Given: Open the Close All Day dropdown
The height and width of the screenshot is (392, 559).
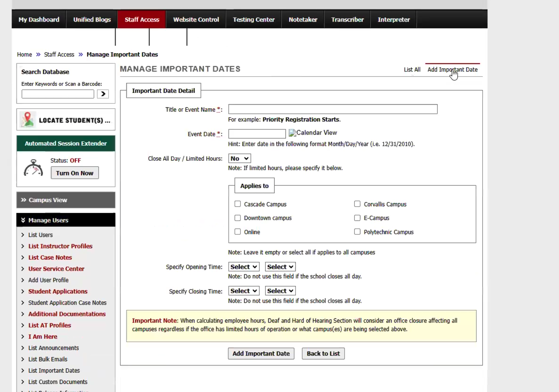Looking at the screenshot, I should tap(239, 159).
